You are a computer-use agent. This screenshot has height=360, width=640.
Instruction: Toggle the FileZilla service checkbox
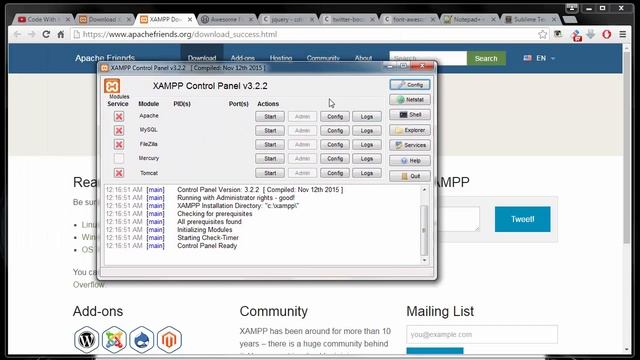[x=119, y=144]
